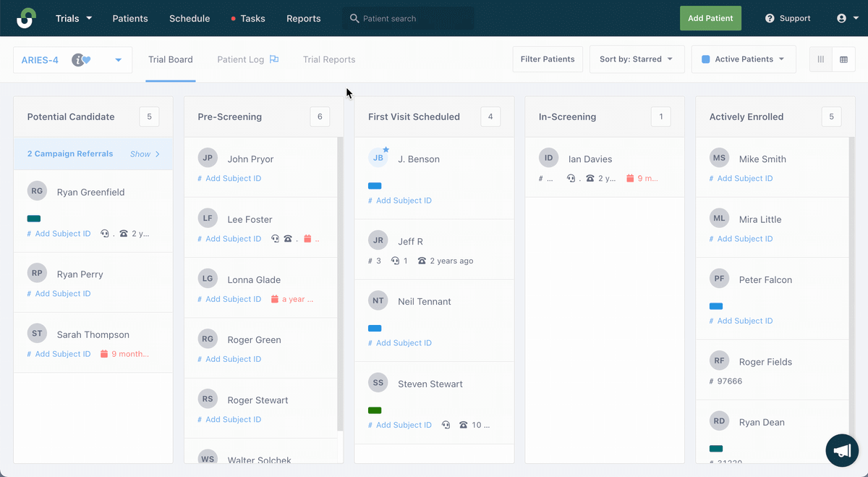Click Ryan Greenfield's headset contact icon
Viewport: 868px width, 477px height.
(105, 234)
